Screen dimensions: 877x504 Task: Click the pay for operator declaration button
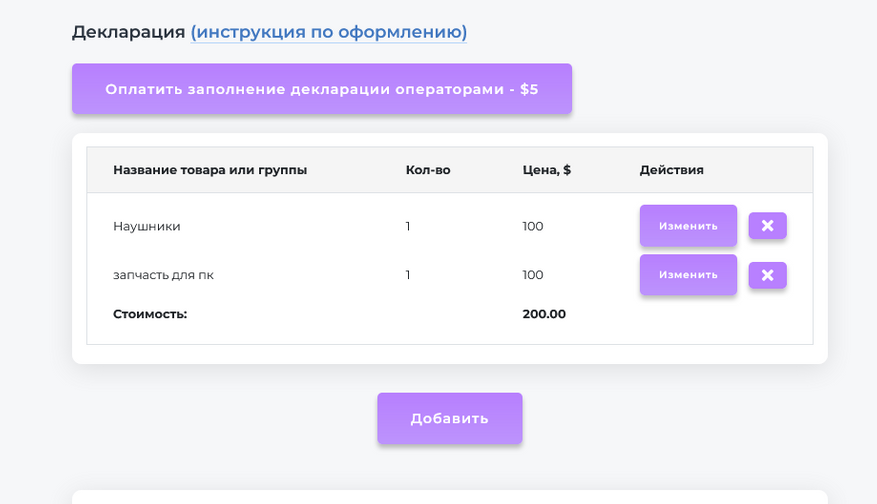click(322, 89)
